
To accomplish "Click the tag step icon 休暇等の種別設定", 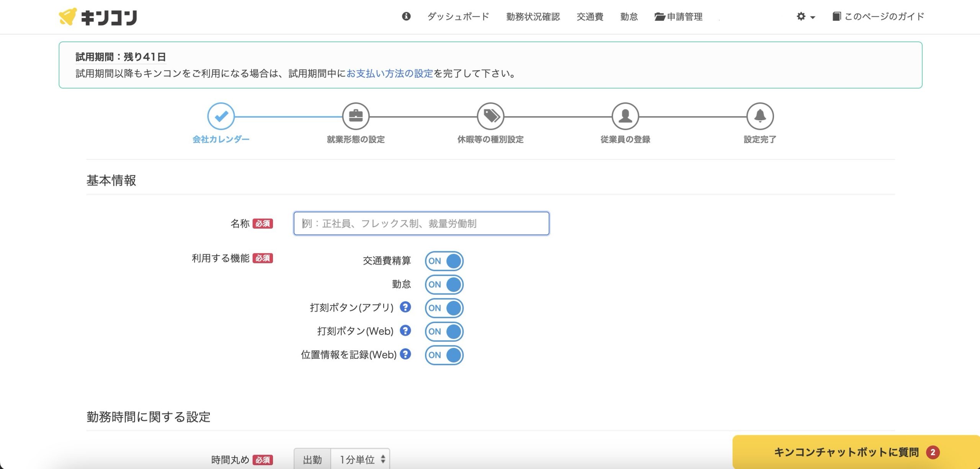I will click(x=490, y=116).
